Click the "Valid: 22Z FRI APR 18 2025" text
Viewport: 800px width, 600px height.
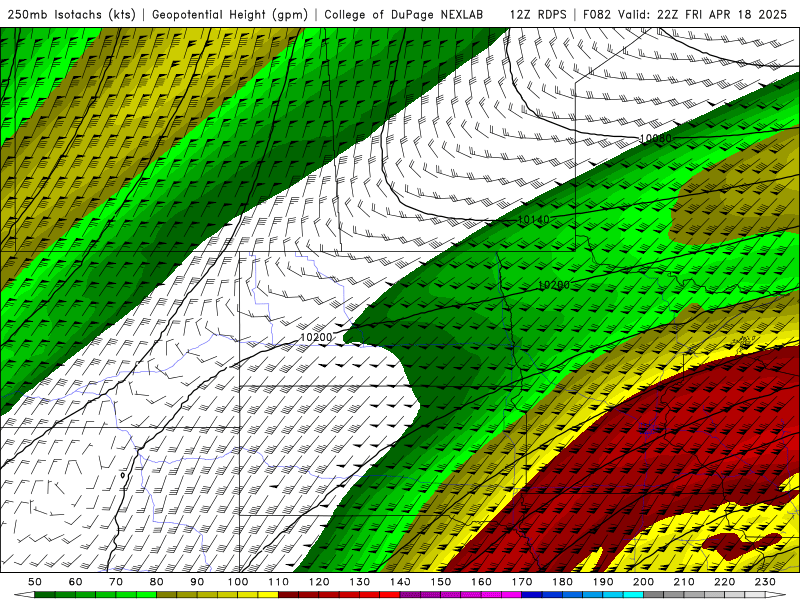[703, 15]
